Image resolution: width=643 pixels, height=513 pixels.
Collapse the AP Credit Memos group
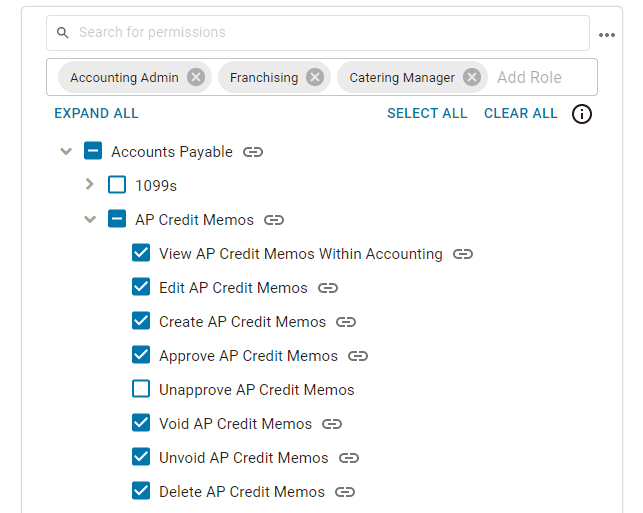90,220
